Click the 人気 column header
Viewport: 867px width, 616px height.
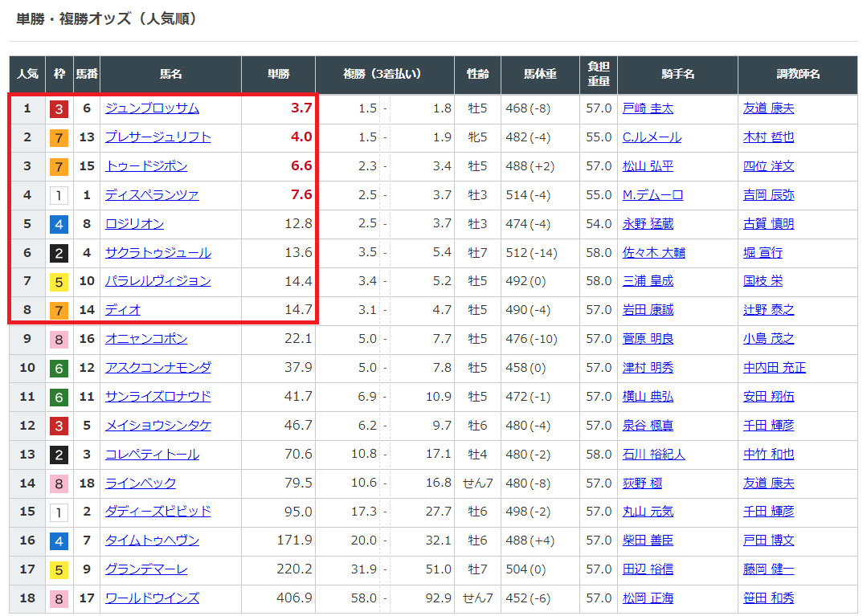[27, 74]
